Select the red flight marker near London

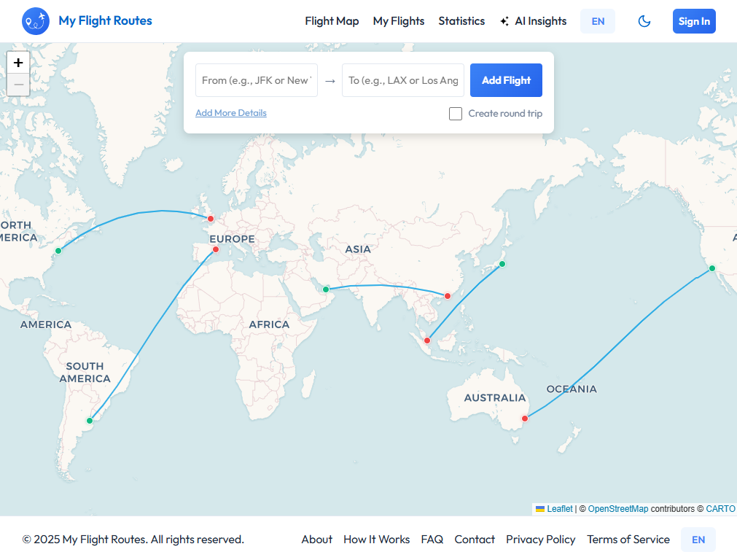tap(211, 218)
